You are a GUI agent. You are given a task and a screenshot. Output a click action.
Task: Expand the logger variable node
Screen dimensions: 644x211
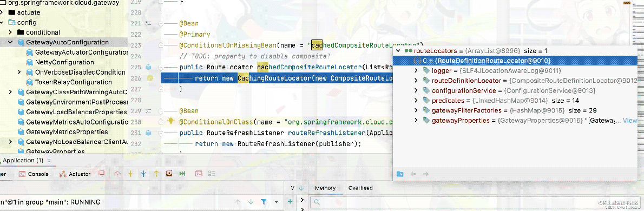(x=417, y=71)
